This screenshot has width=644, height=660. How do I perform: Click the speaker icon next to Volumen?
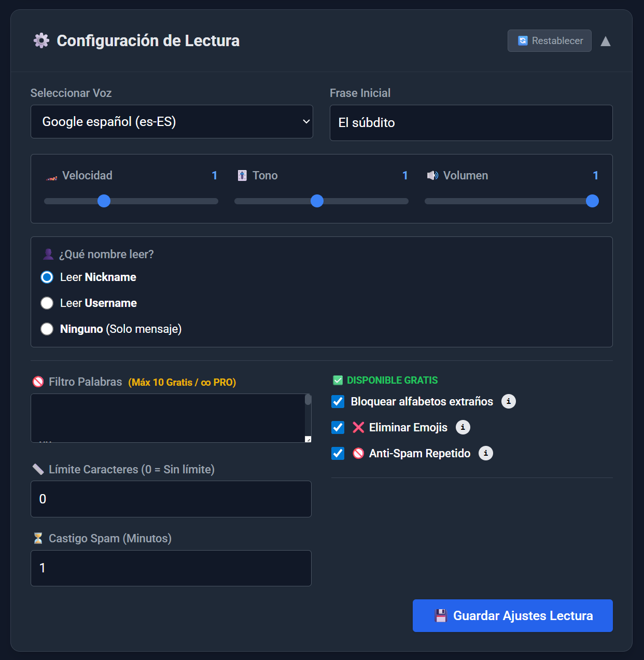(x=432, y=176)
